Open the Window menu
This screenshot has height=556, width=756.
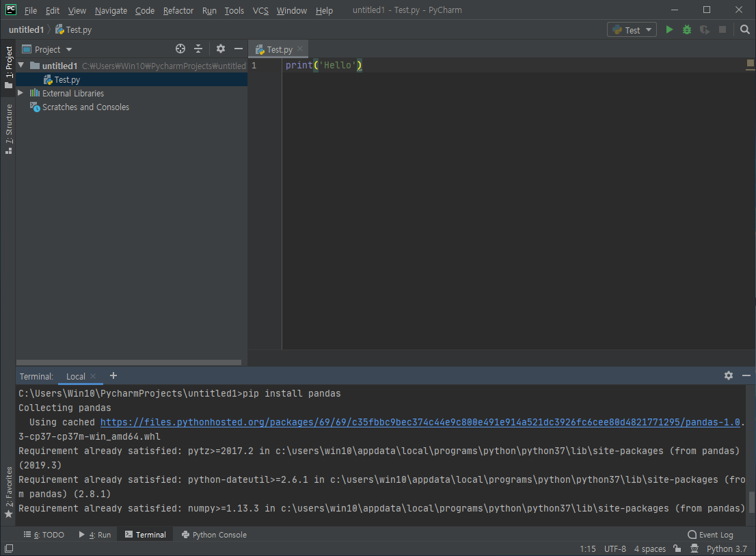[x=291, y=10]
